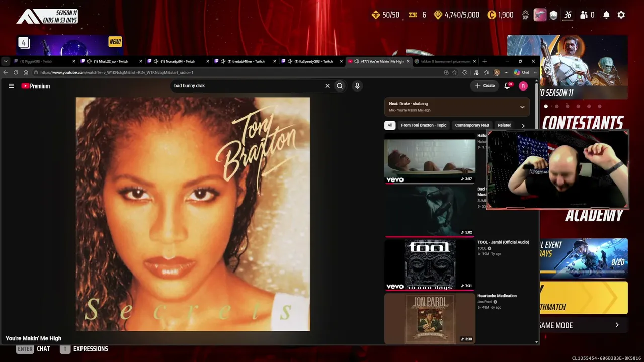The height and width of the screenshot is (362, 644).
Task: Open the browser Chat assistant
Action: [x=521, y=72]
